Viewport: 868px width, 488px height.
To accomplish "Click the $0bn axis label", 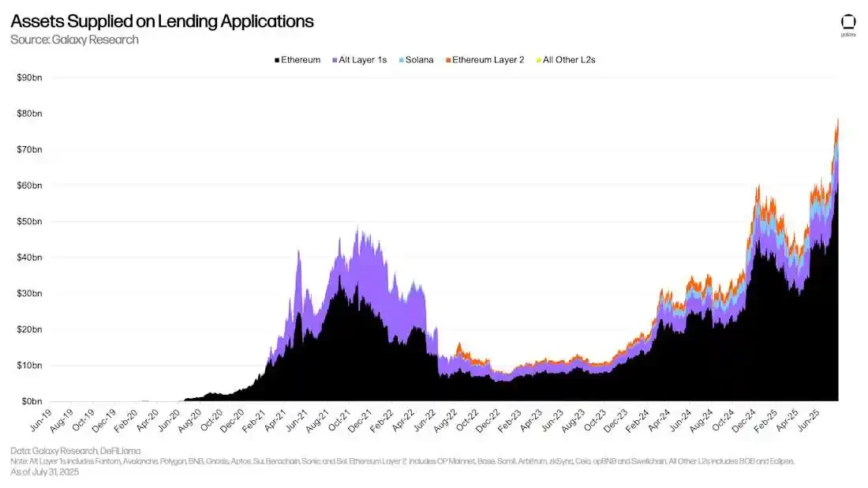I will click(32, 400).
